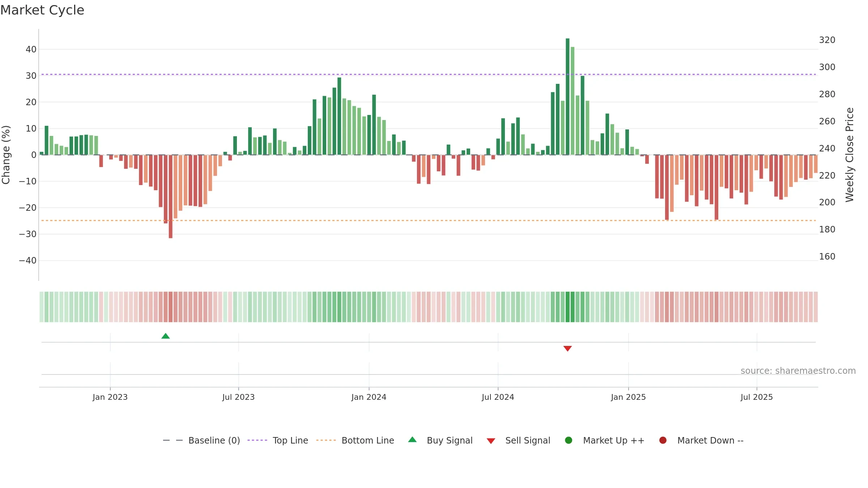Screen dimensions: 868x488
Task: Click the orange dotted line legend sample
Action: pos(326,440)
